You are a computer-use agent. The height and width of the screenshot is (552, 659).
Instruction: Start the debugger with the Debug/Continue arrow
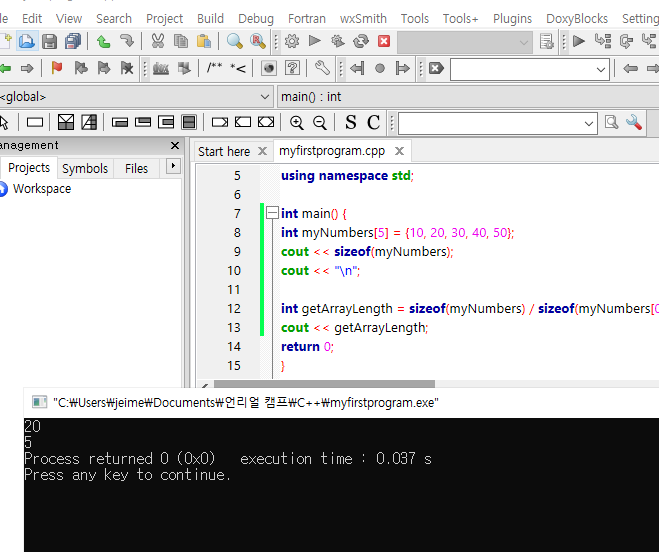pyautogui.click(x=579, y=41)
